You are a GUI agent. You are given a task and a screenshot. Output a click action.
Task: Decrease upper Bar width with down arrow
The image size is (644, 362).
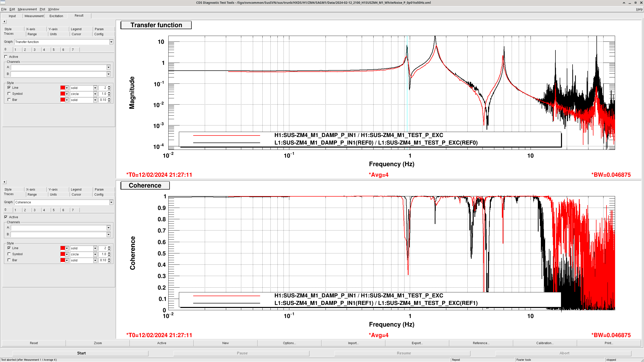[x=109, y=101]
